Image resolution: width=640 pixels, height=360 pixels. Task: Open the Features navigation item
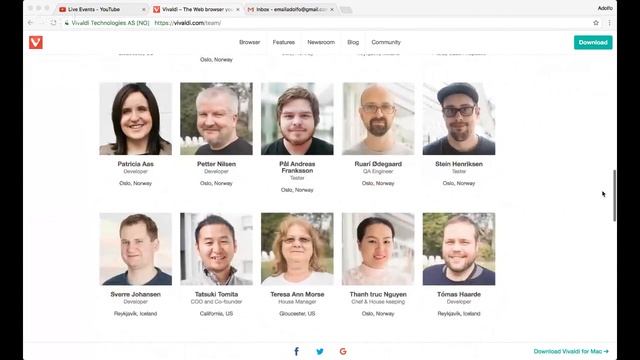[284, 42]
